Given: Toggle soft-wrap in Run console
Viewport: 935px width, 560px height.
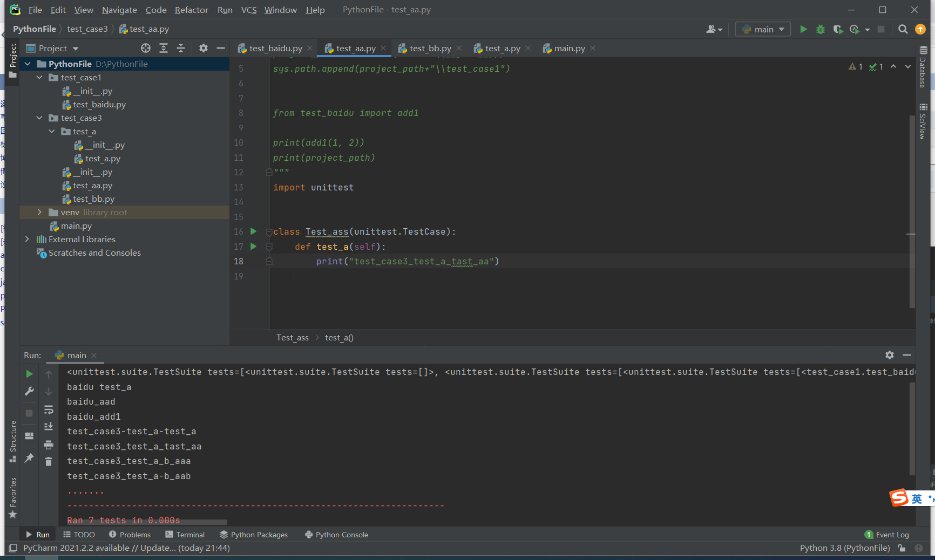Looking at the screenshot, I should pos(49,409).
